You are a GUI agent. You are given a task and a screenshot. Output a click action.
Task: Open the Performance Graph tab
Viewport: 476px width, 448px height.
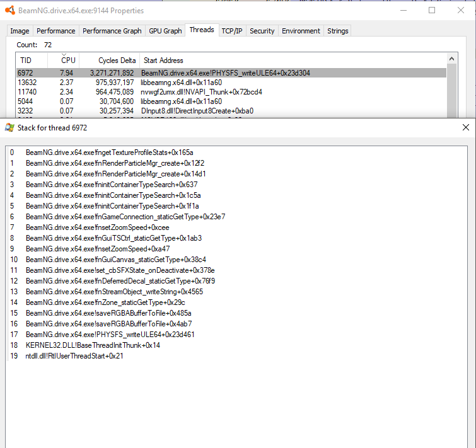tap(112, 31)
